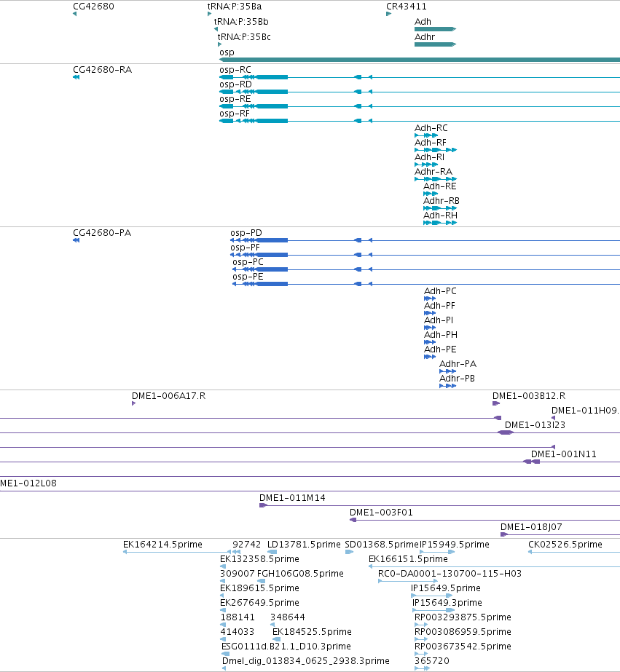Select the DME1-018J07 clone label
The image size is (620, 672).
pyautogui.click(x=531, y=528)
